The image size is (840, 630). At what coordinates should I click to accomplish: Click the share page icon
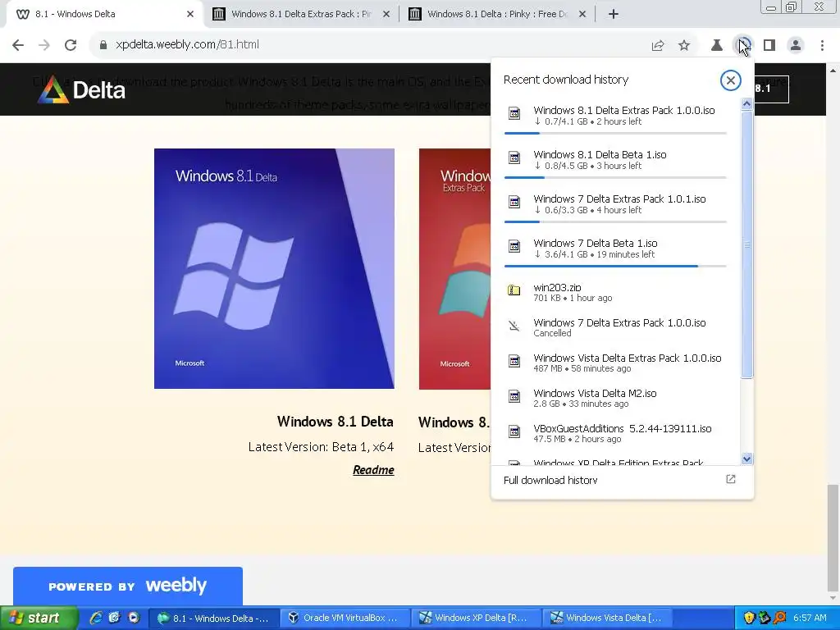click(658, 46)
